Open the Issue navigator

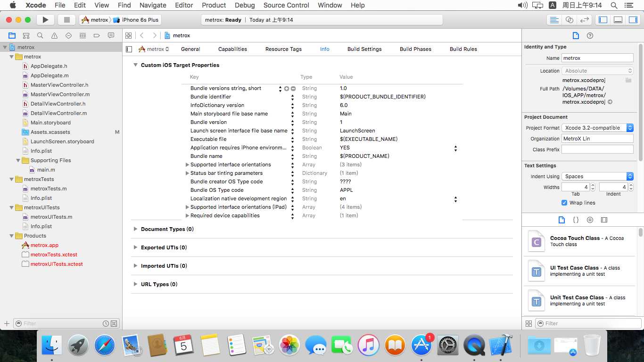[x=54, y=35]
